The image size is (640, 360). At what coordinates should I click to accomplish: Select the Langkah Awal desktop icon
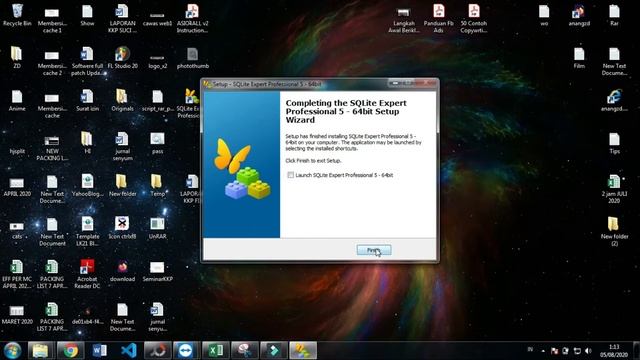pos(404,20)
